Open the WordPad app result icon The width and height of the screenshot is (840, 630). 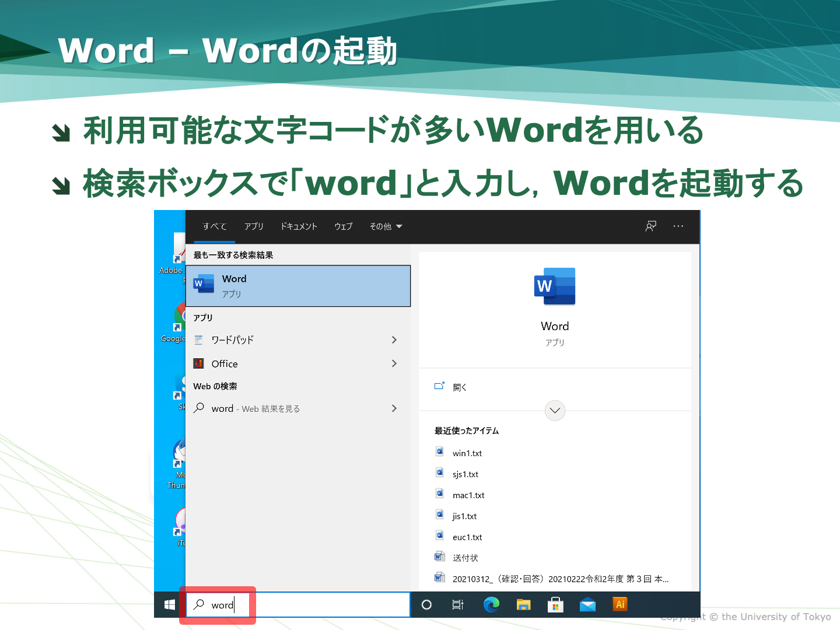pyautogui.click(x=199, y=339)
